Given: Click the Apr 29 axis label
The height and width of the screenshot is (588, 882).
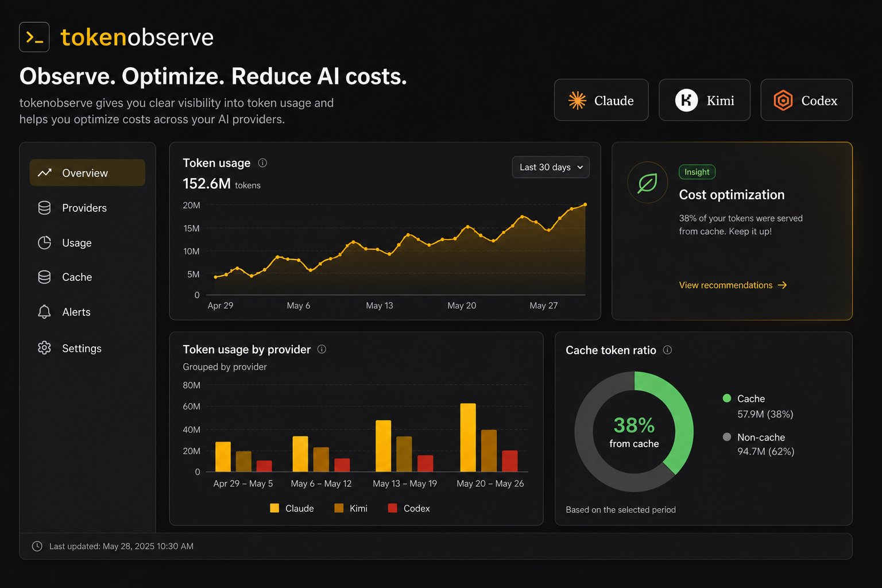Looking at the screenshot, I should (220, 305).
